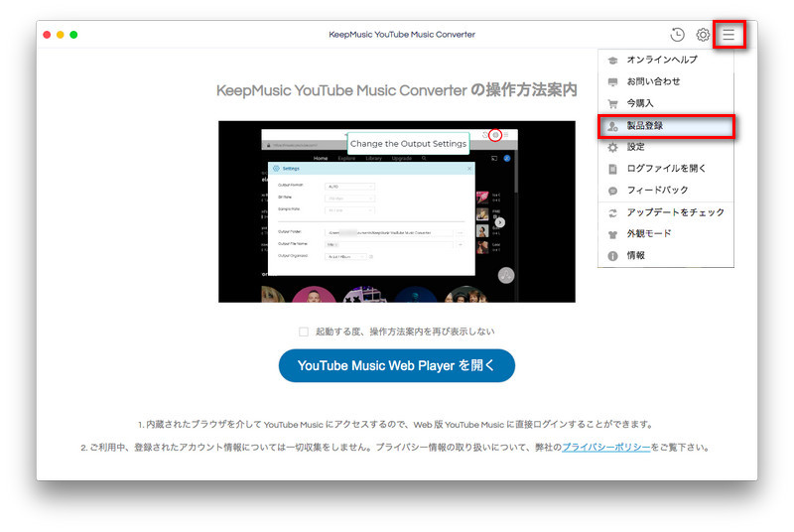The width and height of the screenshot is (794, 532).
Task: Open the conversion history clock icon
Action: 677,35
